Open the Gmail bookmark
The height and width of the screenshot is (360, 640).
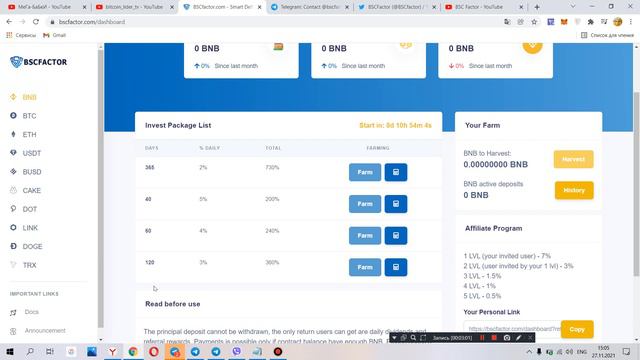(55, 35)
